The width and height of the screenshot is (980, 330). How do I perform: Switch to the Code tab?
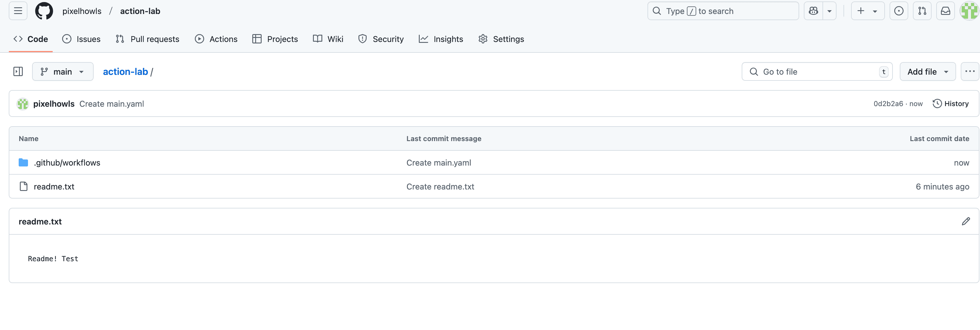click(x=31, y=39)
